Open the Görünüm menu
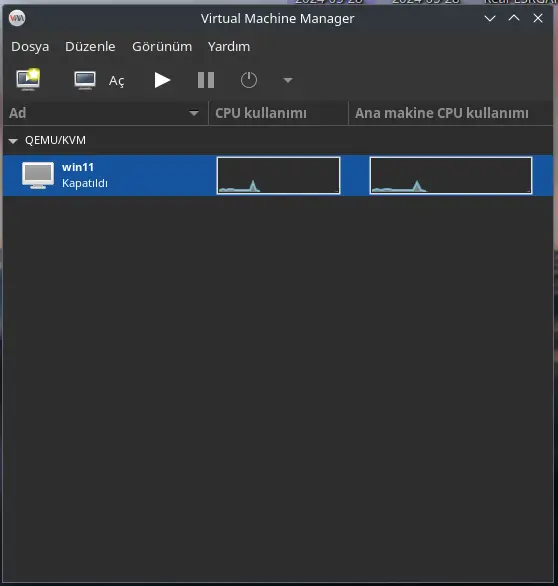The width and height of the screenshot is (558, 586). pos(162,47)
